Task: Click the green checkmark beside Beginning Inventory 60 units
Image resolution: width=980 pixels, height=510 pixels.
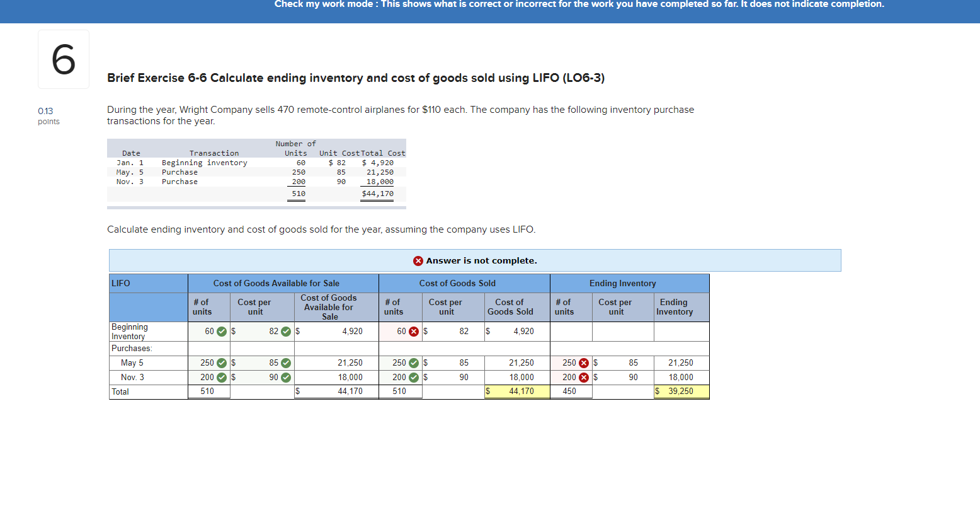Action: [222, 331]
